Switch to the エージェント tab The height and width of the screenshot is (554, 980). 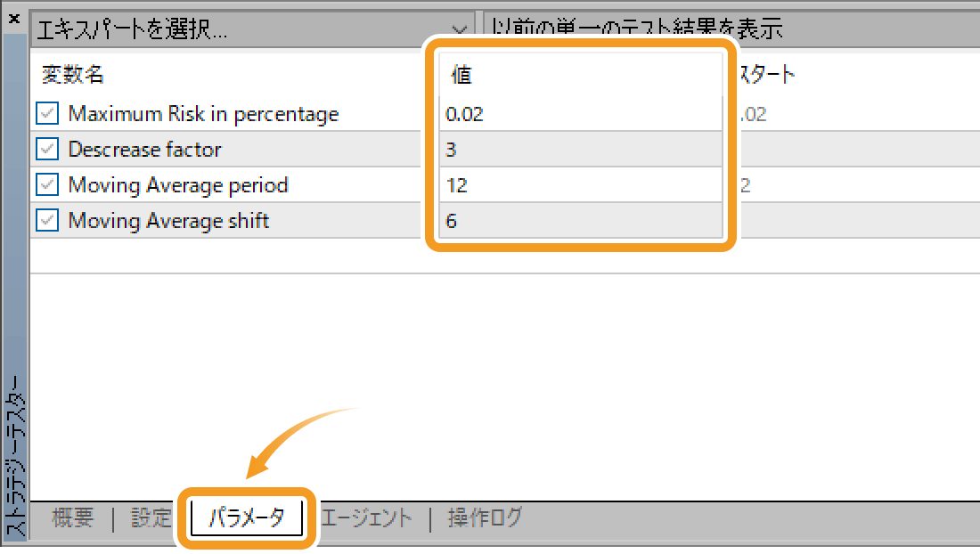(x=366, y=517)
